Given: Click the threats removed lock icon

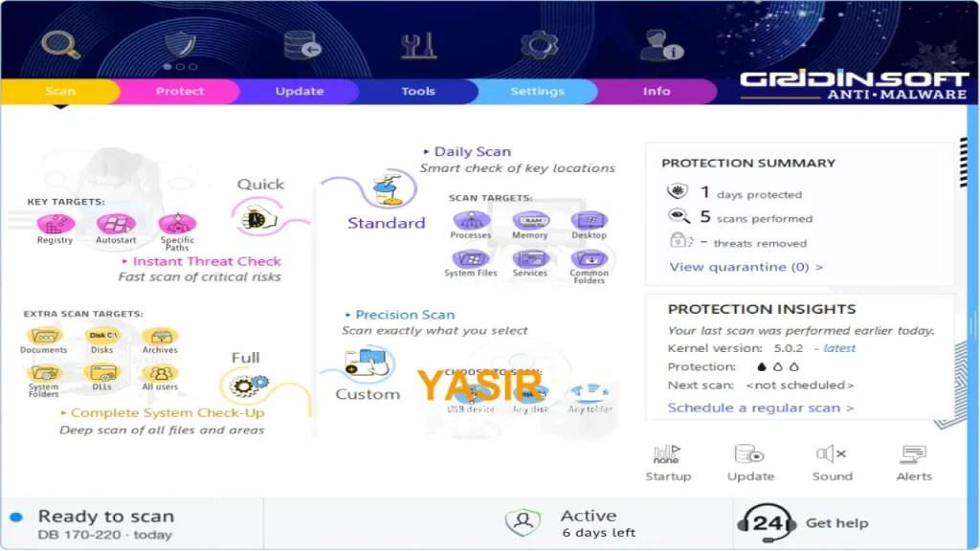Looking at the screenshot, I should [x=680, y=240].
